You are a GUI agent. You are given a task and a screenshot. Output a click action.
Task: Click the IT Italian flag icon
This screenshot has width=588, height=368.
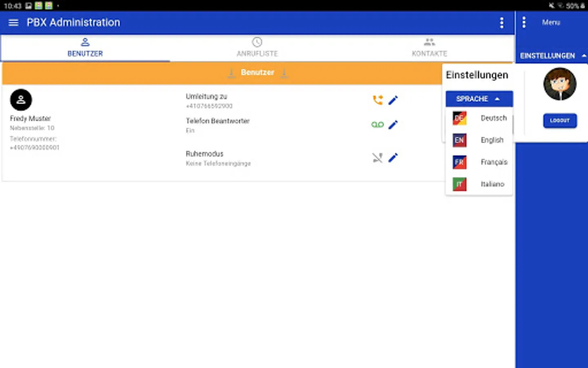pyautogui.click(x=459, y=184)
